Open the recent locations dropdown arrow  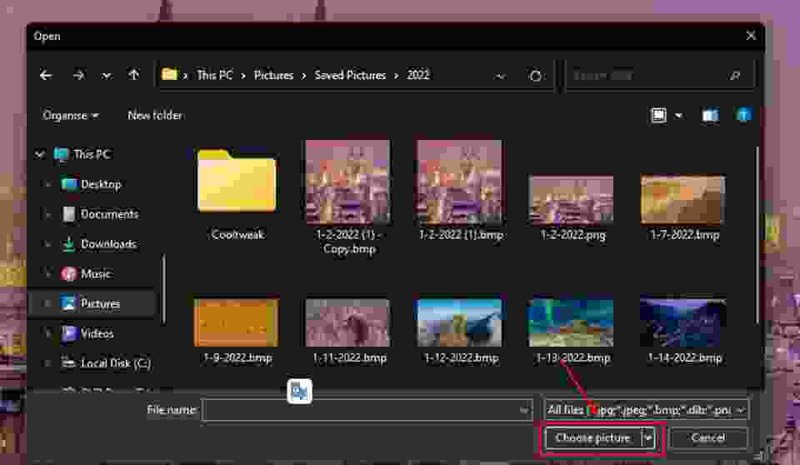click(106, 76)
